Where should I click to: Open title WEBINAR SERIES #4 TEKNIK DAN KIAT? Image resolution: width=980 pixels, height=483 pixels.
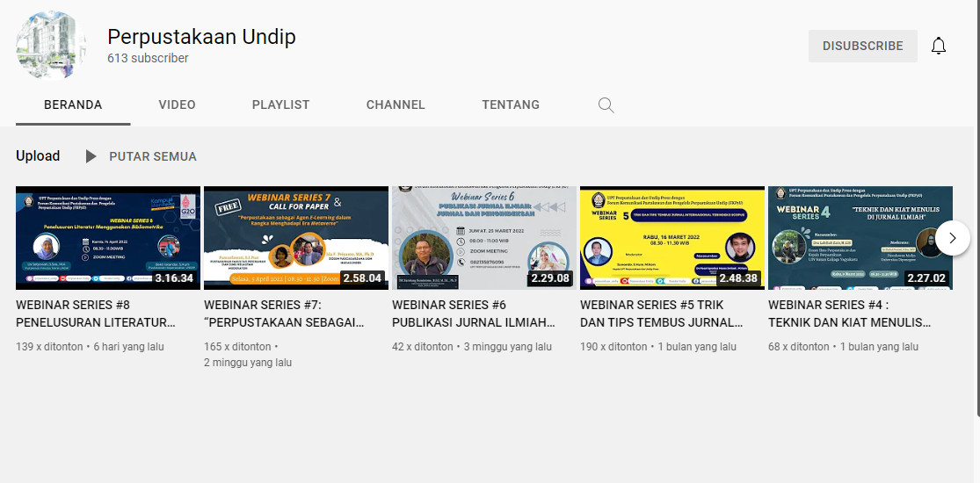[x=849, y=314]
